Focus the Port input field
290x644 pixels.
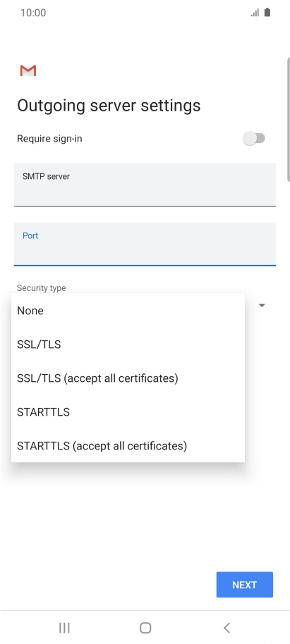pyautogui.click(x=145, y=244)
